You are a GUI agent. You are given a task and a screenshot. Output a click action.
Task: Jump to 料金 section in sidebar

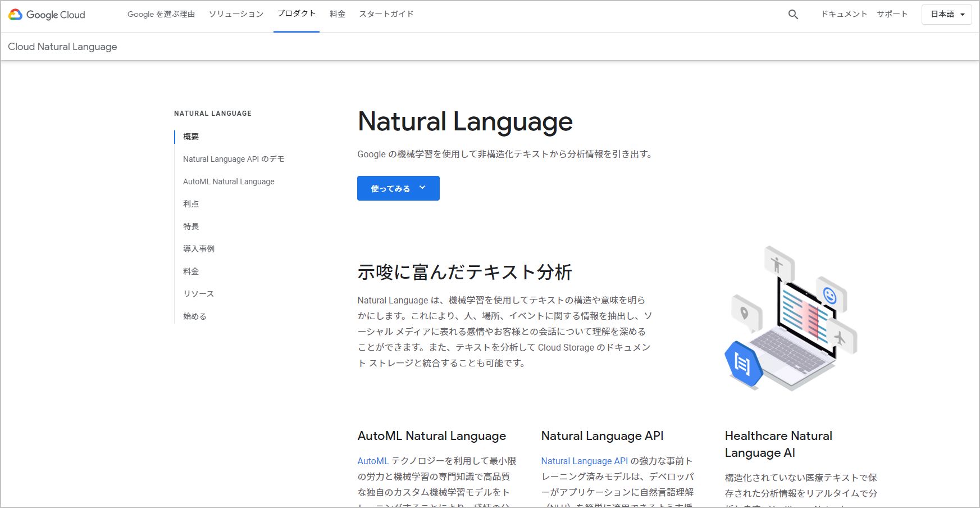(191, 271)
